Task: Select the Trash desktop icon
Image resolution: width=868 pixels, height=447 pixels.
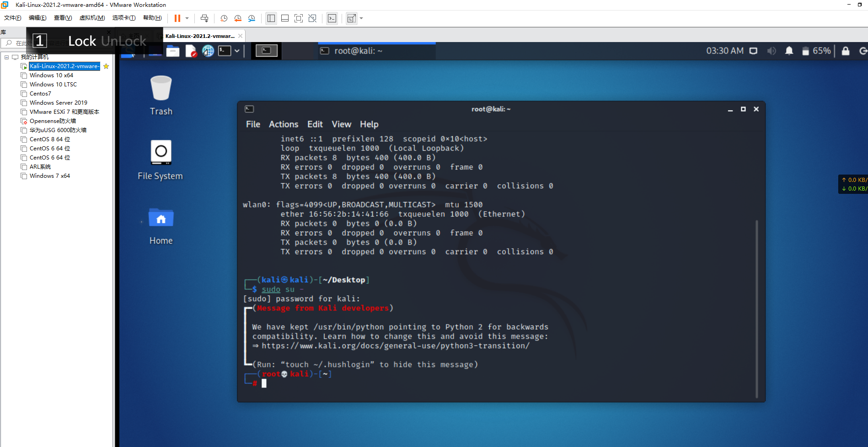Action: pos(161,95)
